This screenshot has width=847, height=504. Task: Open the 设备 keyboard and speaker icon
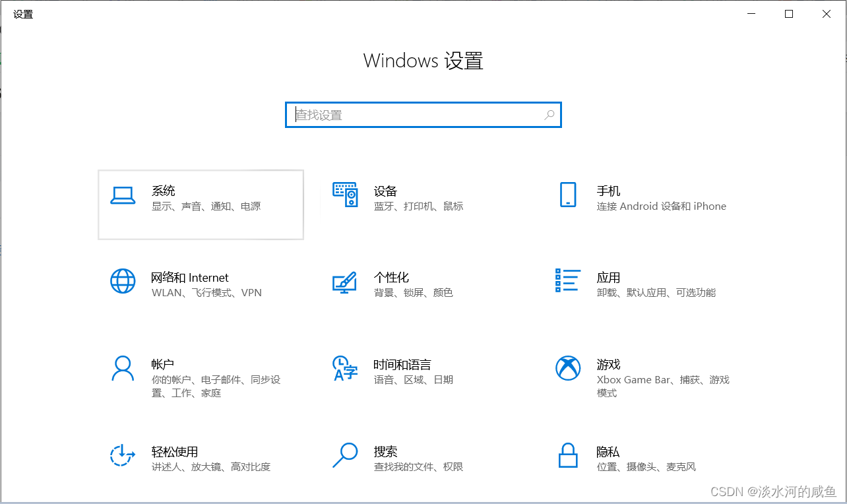click(345, 195)
